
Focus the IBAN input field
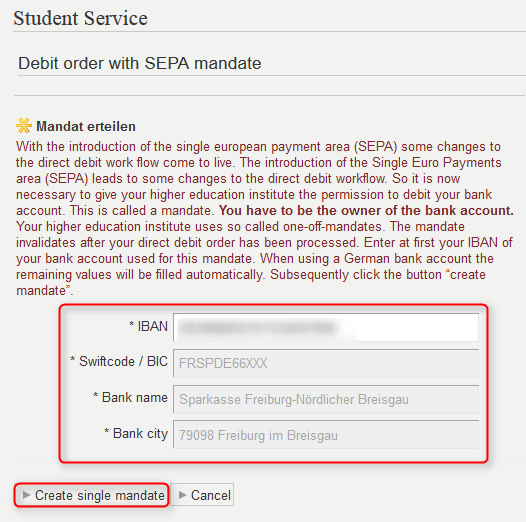pos(326,327)
